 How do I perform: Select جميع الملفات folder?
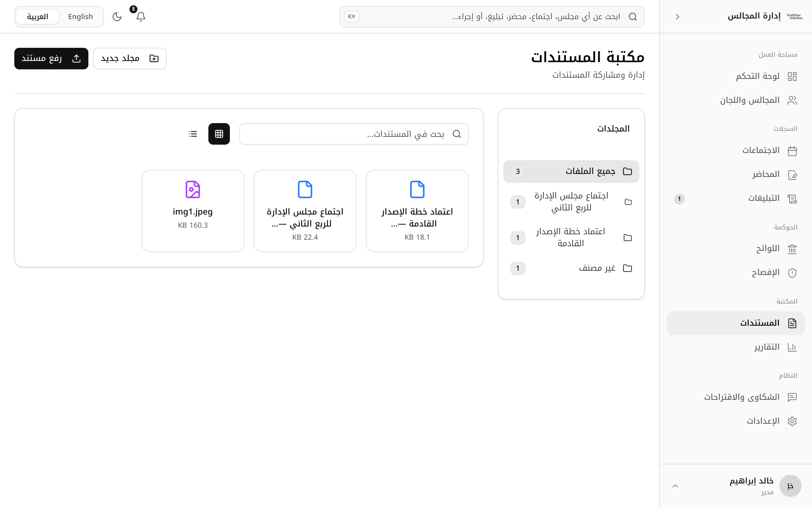(571, 171)
